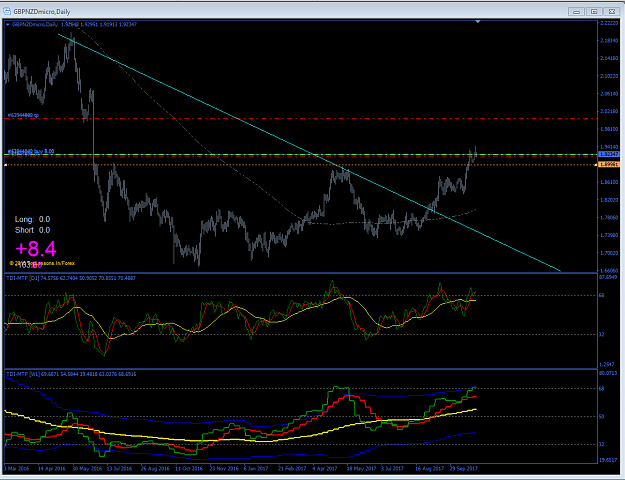The image size is (625, 480).
Task: Select the take-profit order label ending in 'tp'
Action: click(x=23, y=115)
